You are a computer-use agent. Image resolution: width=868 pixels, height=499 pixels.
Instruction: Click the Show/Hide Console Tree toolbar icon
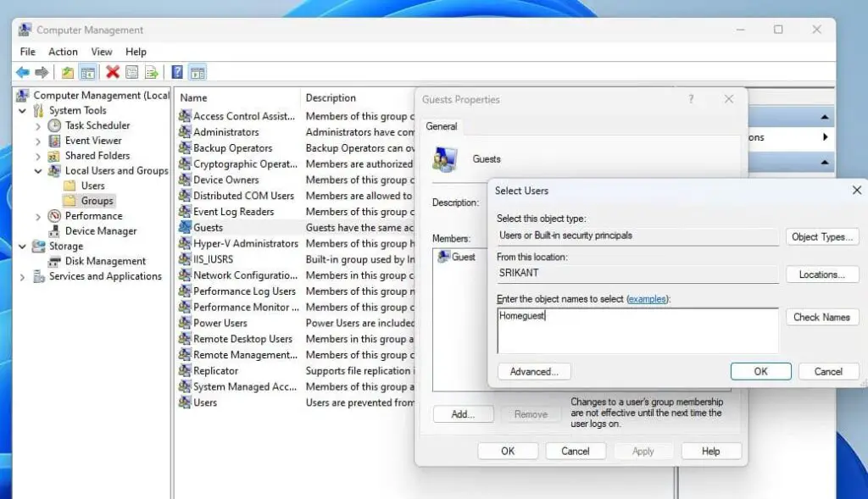tap(87, 72)
